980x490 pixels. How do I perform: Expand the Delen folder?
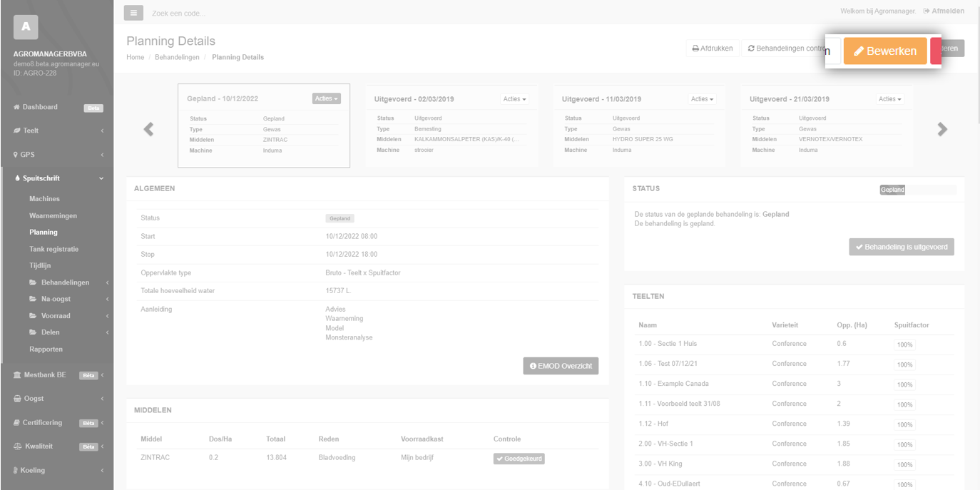tap(68, 332)
